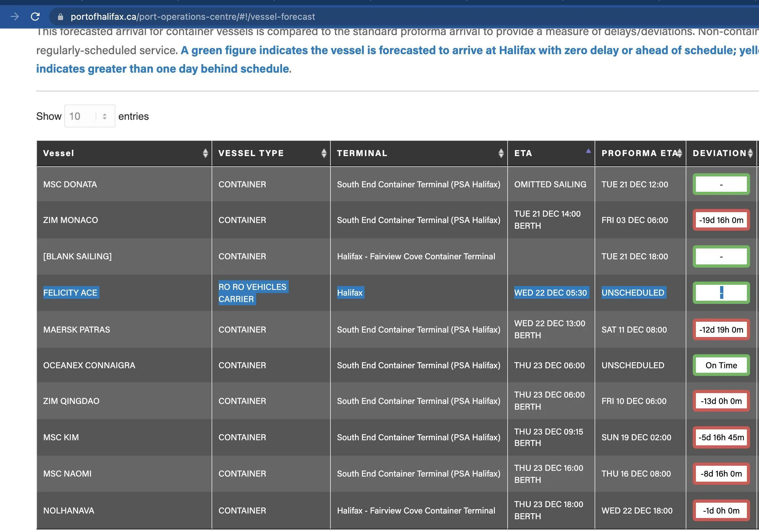This screenshot has height=532, width=759.
Task: Click the THU 23 DEC 09:15 BERTH ETA
Action: point(548,437)
